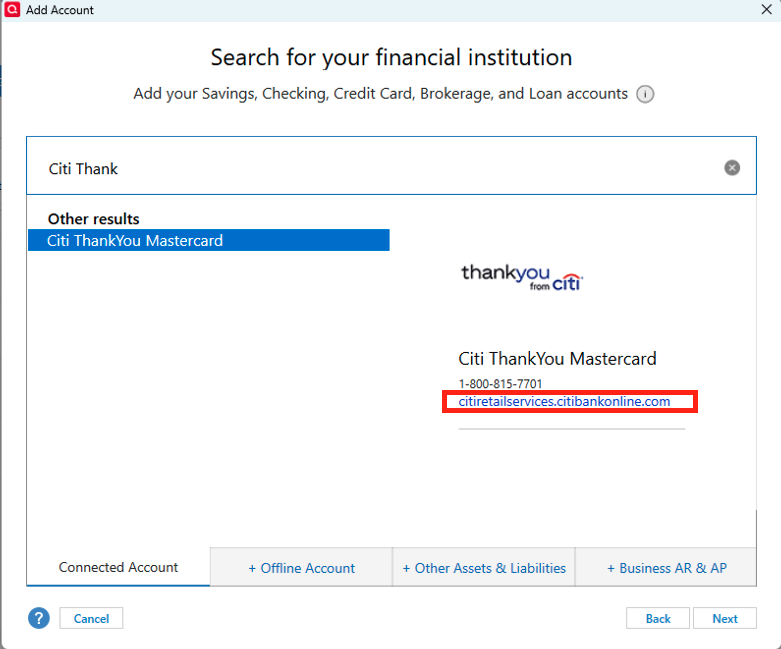Viewport: 781px width, 649px height.
Task: Clear the search field with the X icon
Action: point(732,168)
